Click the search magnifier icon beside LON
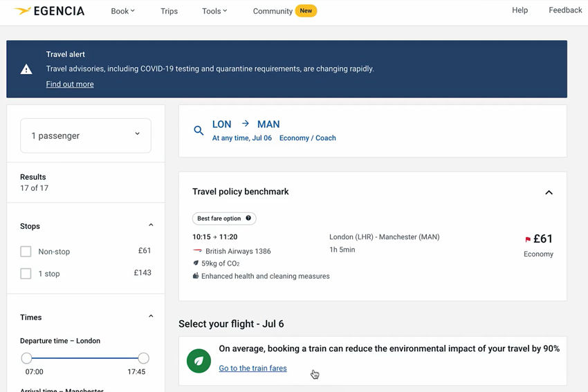The height and width of the screenshot is (392, 588). [199, 131]
